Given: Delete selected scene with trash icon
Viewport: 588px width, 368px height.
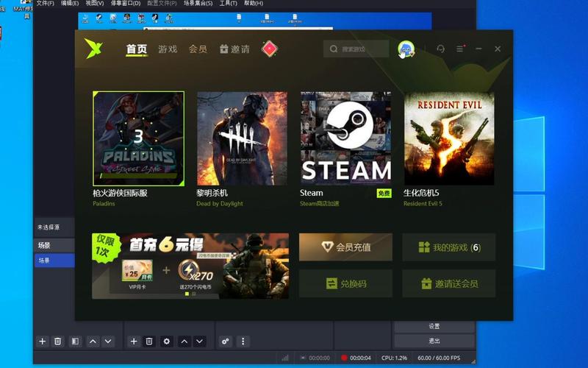Looking at the screenshot, I should click(58, 342).
